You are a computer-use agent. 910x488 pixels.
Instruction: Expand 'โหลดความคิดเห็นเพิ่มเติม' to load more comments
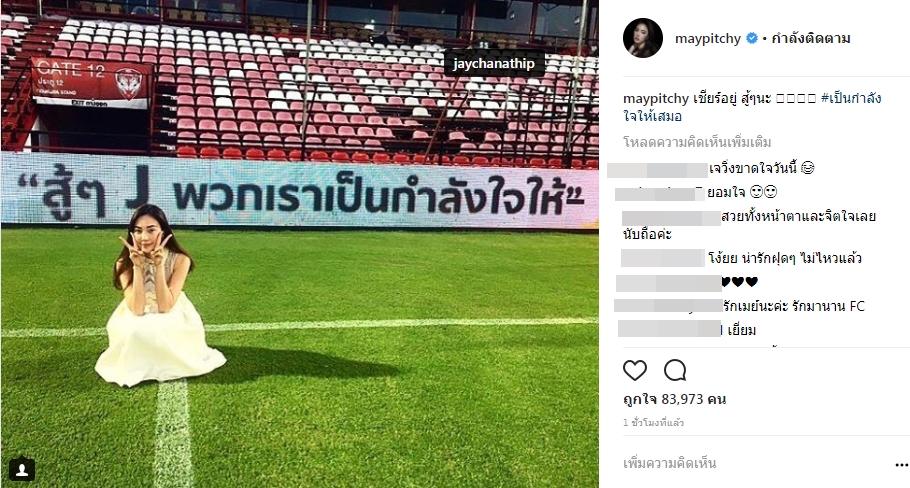coord(697,142)
